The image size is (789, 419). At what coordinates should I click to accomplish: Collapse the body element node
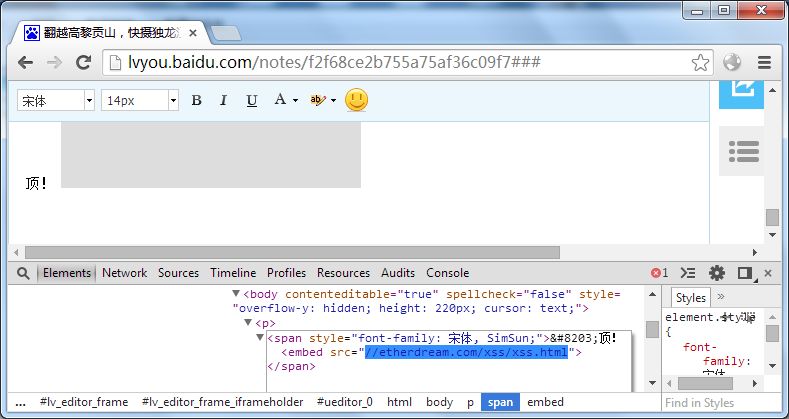[235, 294]
